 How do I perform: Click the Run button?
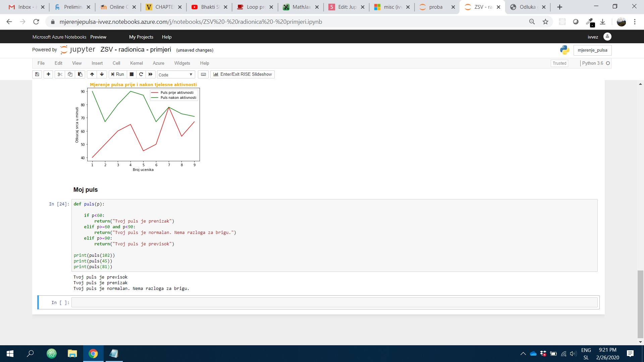118,74
